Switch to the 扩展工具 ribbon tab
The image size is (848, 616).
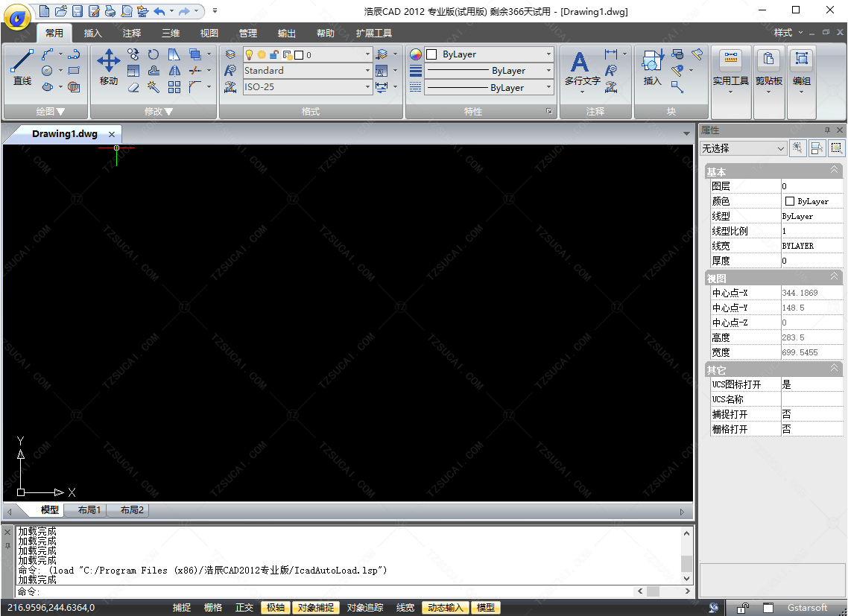(374, 33)
